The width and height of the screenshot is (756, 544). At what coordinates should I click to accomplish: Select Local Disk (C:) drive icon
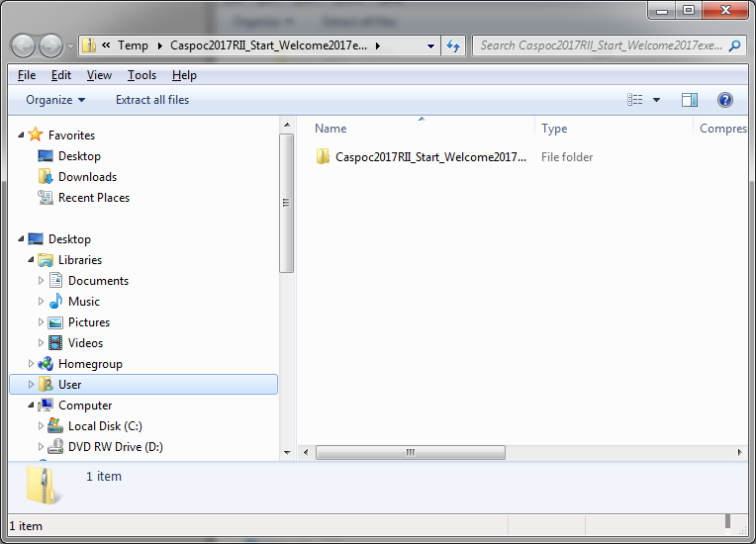coord(55,425)
